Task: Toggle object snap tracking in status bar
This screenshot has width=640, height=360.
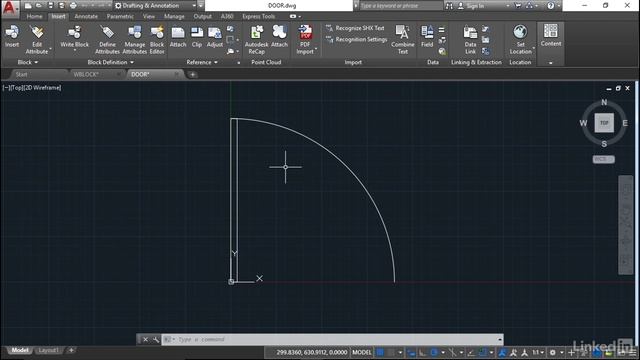Action: [471, 352]
